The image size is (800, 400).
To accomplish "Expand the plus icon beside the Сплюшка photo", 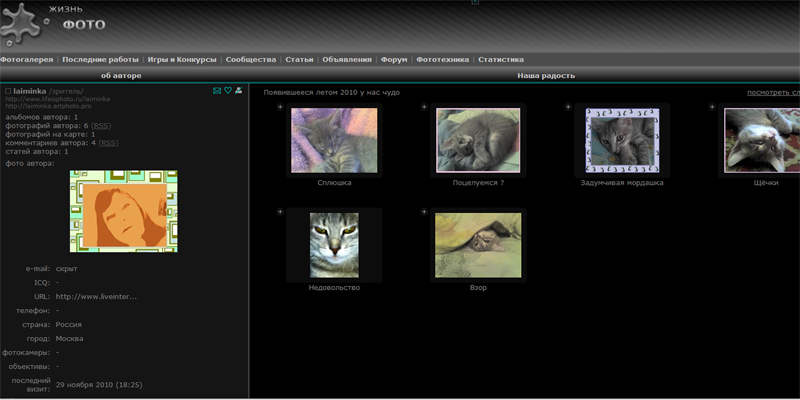I will tap(280, 107).
